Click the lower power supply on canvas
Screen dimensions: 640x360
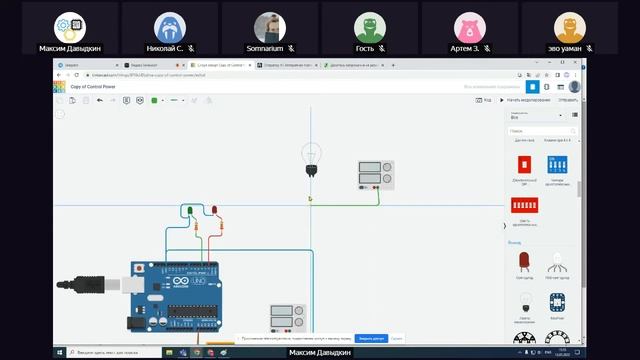[x=288, y=319]
